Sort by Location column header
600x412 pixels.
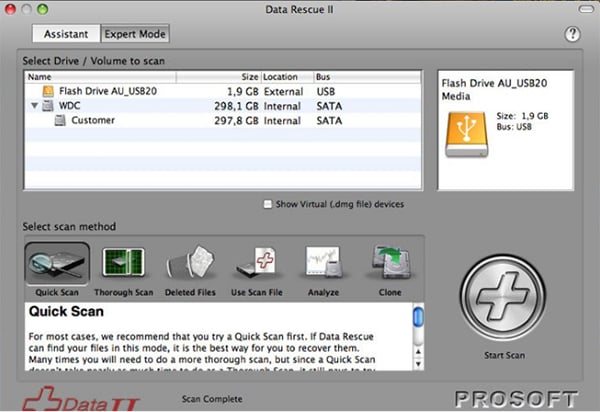[287, 77]
